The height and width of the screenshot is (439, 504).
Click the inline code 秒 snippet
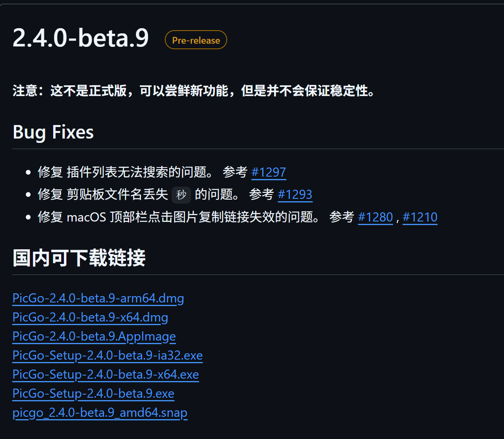pyautogui.click(x=181, y=195)
